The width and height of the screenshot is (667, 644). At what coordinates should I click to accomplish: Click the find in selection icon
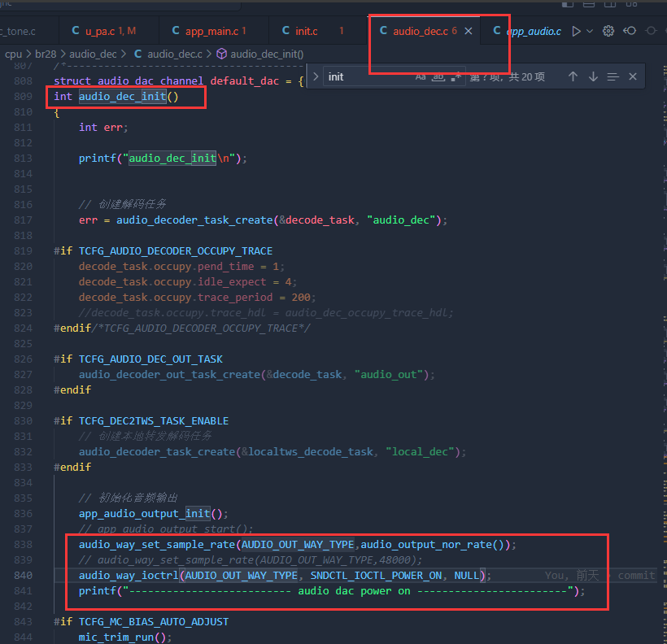[x=613, y=76]
